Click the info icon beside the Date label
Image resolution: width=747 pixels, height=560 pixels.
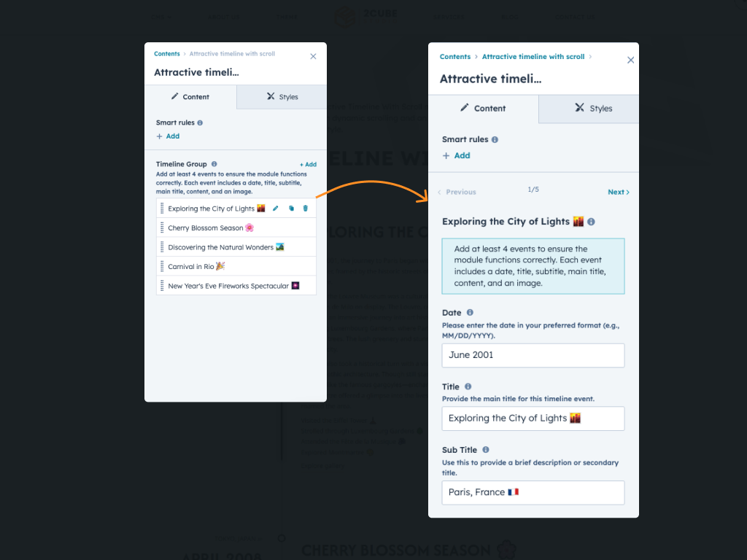click(470, 313)
